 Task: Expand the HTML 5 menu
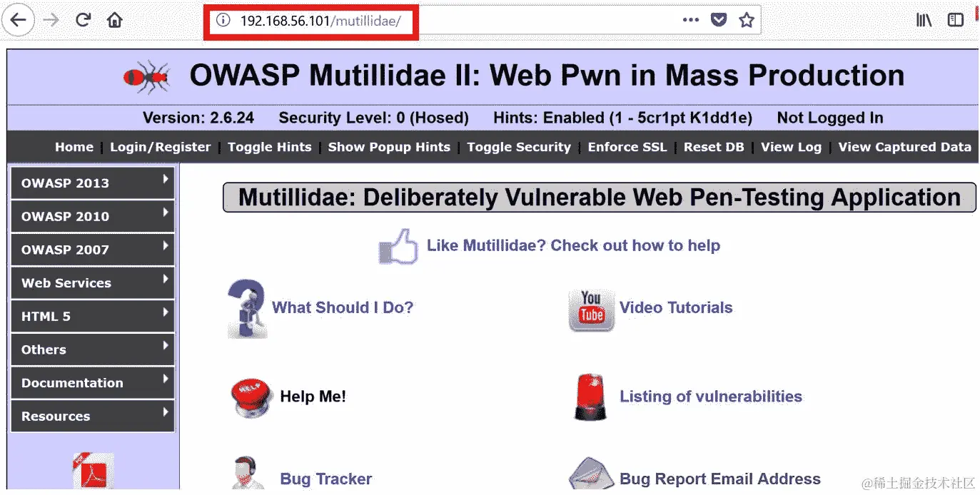[x=93, y=316]
